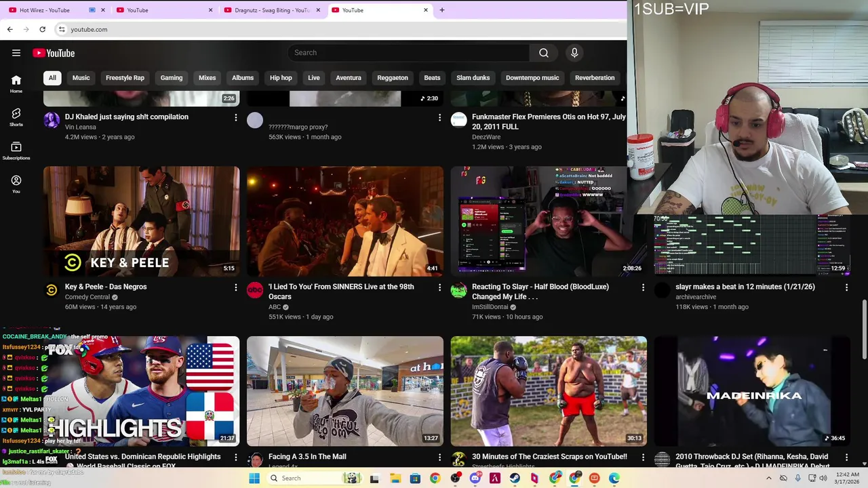Click Comedy Central channel avatar
Image resolution: width=868 pixels, height=488 pixels.
pyautogui.click(x=52, y=290)
